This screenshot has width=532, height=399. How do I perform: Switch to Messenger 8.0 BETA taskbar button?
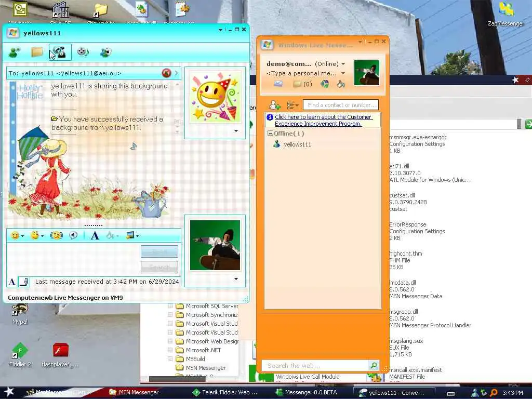click(307, 393)
